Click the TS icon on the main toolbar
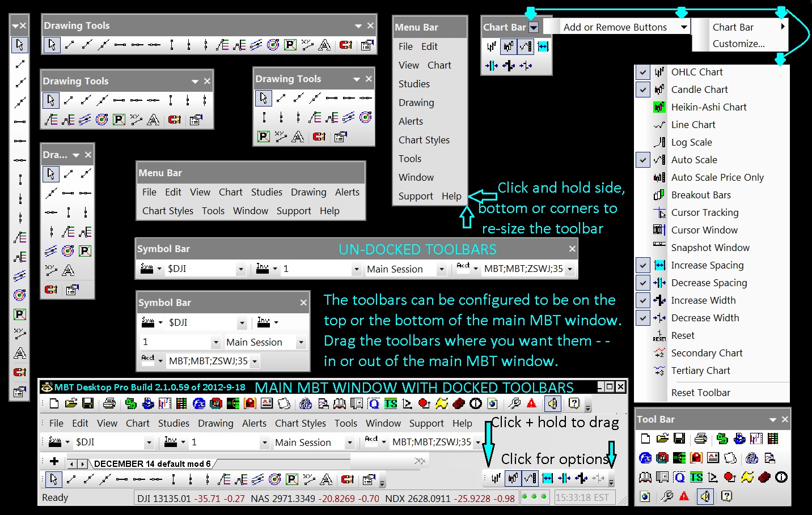The width and height of the screenshot is (812, 515). [x=391, y=403]
